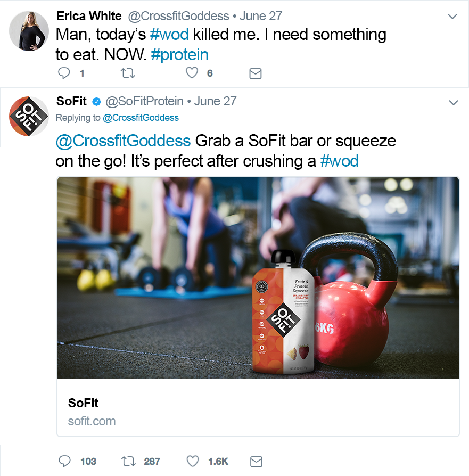Expand options menu on Erica White's tweet
The width and height of the screenshot is (469, 476).
click(452, 17)
